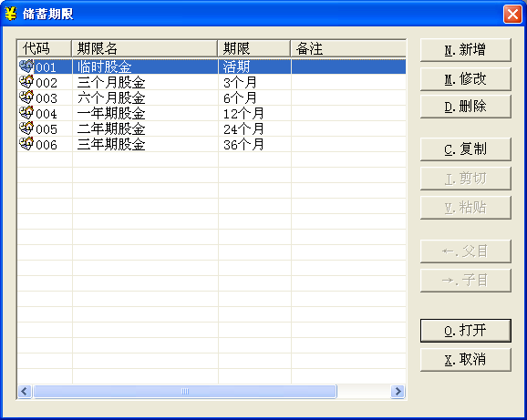This screenshot has width=527, height=420.
Task: Sort by the 期限名 column header
Action: coord(145,48)
